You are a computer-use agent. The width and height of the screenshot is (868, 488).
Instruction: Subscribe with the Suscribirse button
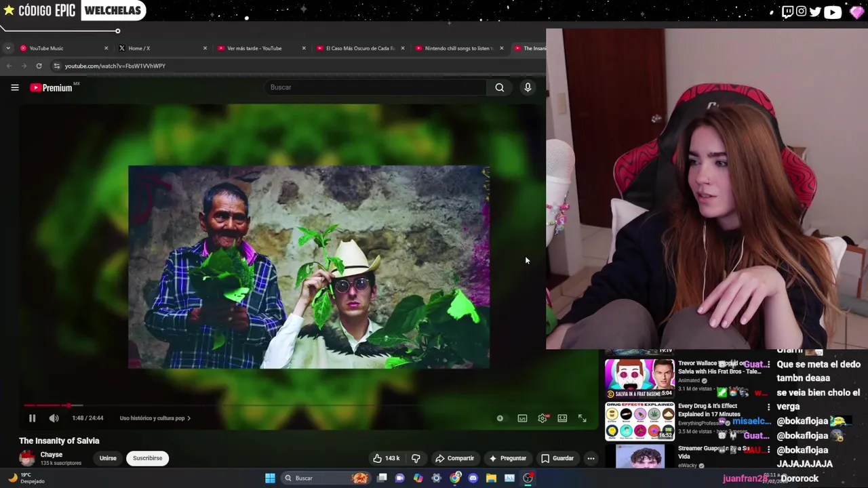[x=147, y=458]
